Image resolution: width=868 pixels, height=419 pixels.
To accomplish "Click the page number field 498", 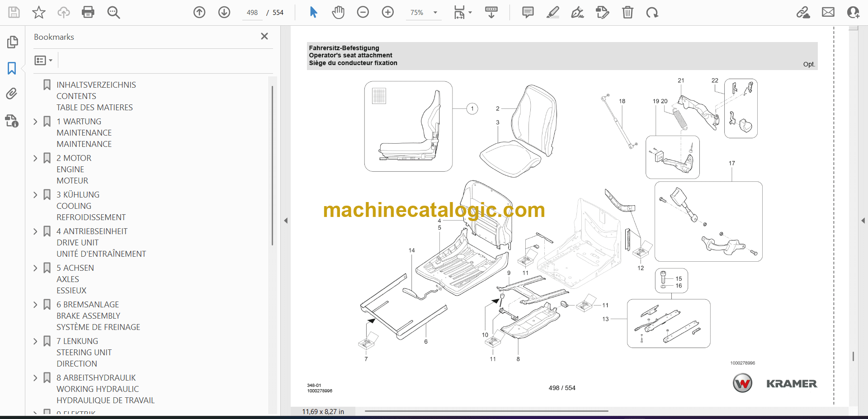I will pyautogui.click(x=252, y=13).
